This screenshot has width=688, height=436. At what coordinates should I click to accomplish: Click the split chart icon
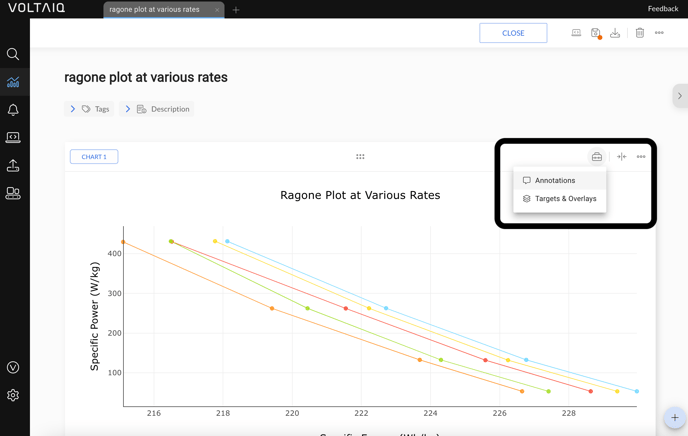[621, 157]
